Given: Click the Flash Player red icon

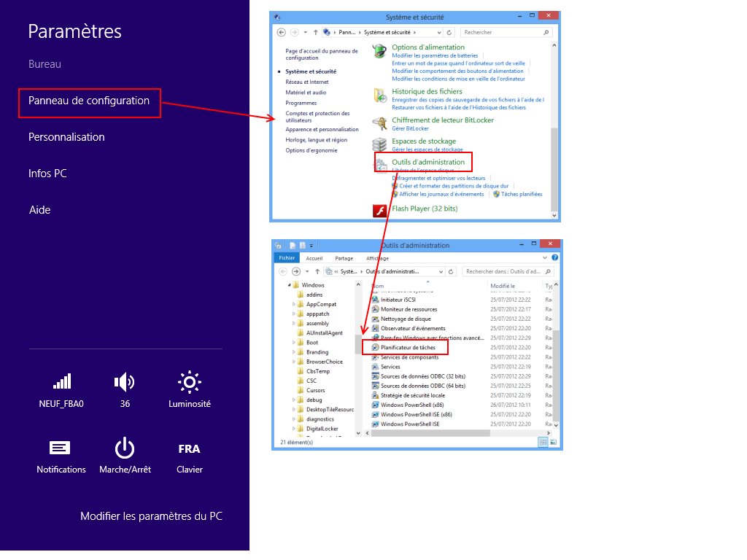Looking at the screenshot, I should (x=379, y=210).
